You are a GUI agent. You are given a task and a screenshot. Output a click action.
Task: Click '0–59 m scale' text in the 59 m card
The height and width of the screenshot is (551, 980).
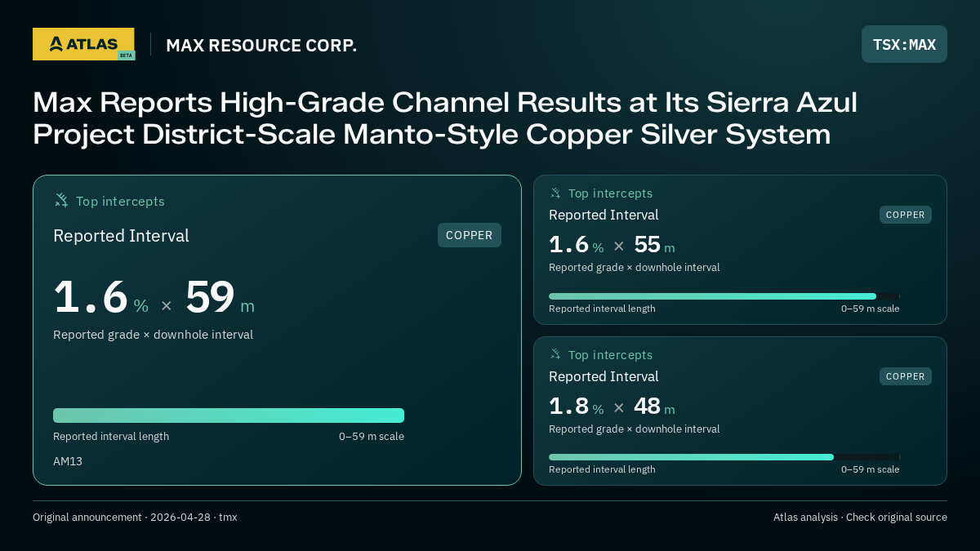(x=372, y=437)
